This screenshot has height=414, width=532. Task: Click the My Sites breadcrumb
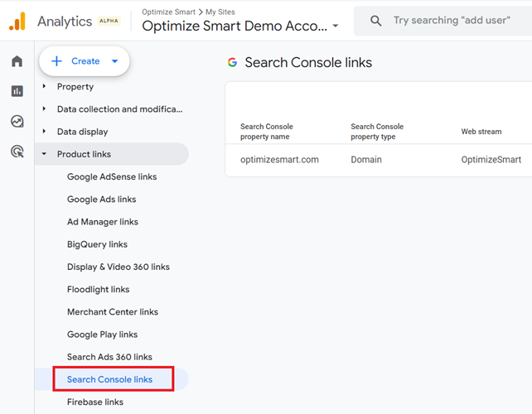(220, 12)
